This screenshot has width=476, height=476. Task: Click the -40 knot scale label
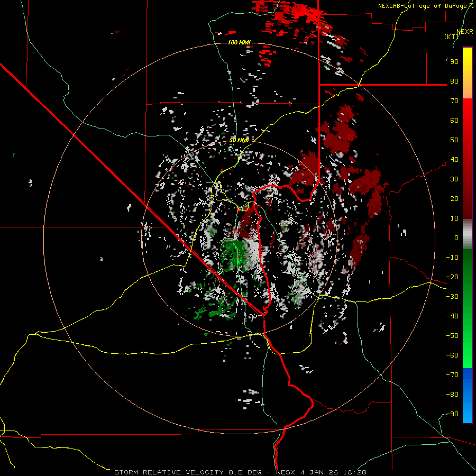452,316
